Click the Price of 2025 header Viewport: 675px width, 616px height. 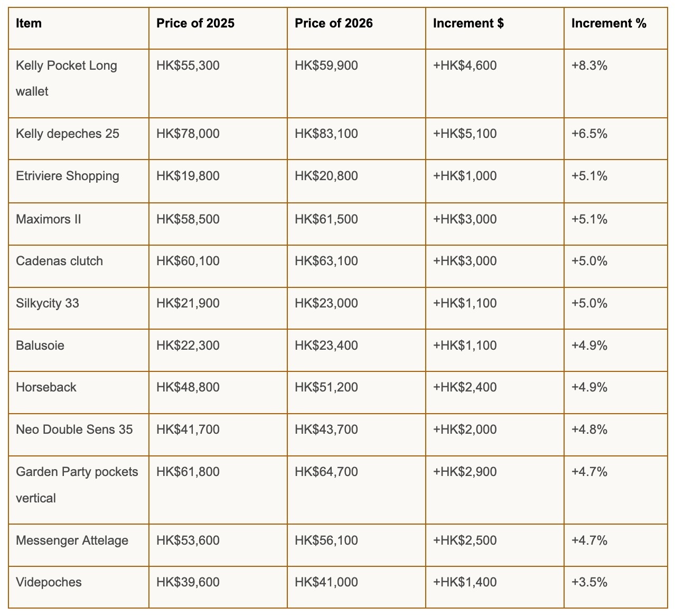click(x=195, y=23)
